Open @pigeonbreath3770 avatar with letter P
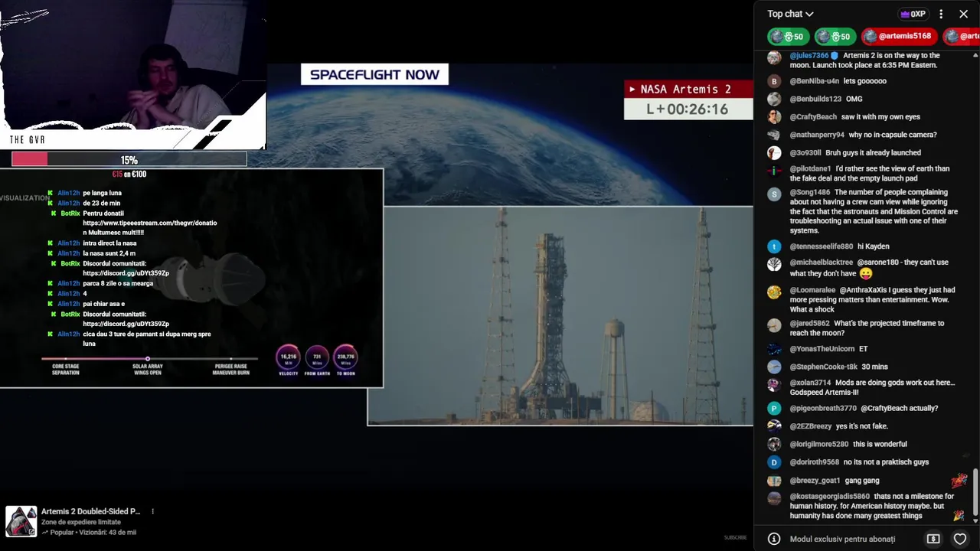Screen dimensions: 980x551 (774, 409)
